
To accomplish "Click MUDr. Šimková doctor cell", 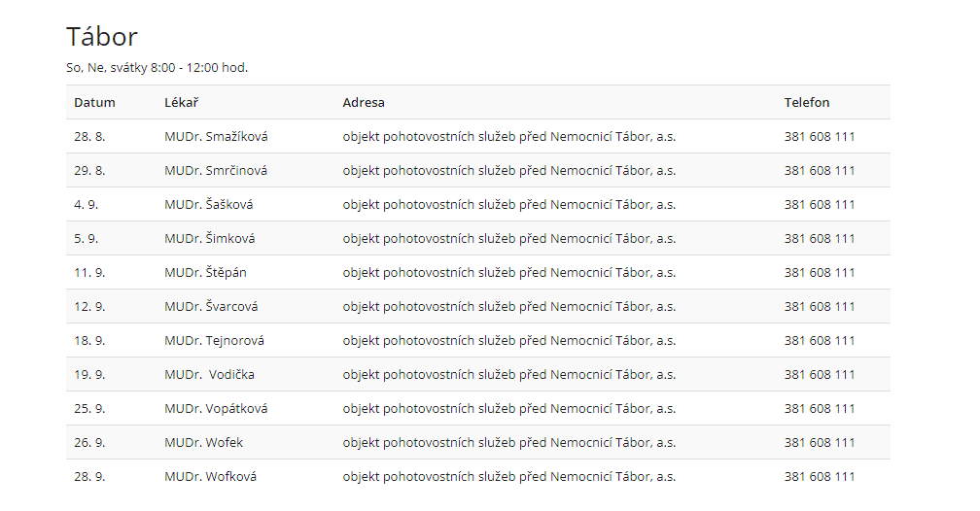I will click(x=210, y=239).
